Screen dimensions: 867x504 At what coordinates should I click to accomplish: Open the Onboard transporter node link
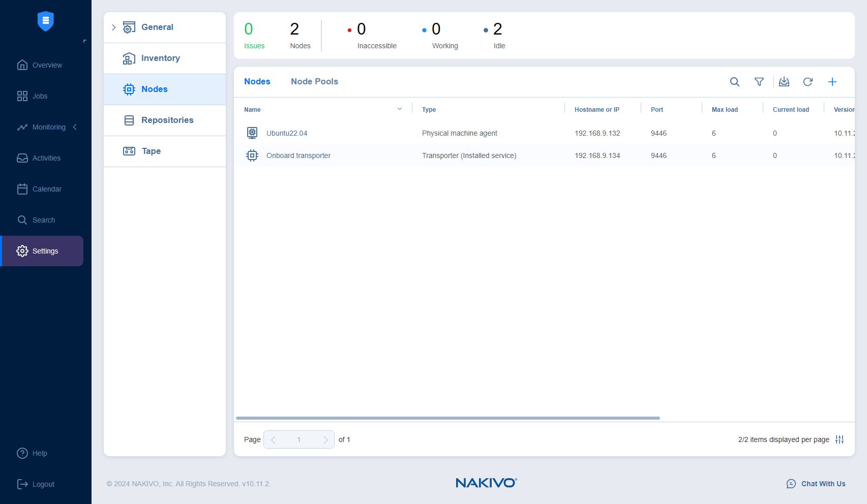click(x=298, y=155)
